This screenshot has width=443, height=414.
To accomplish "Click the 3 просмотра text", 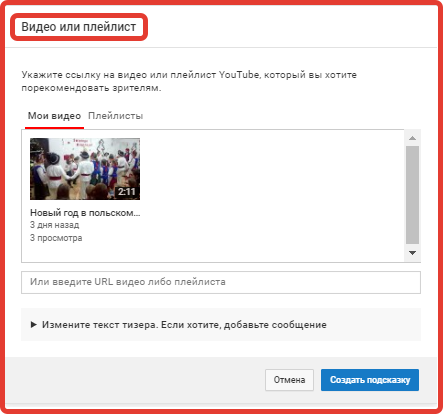I will 56,238.
